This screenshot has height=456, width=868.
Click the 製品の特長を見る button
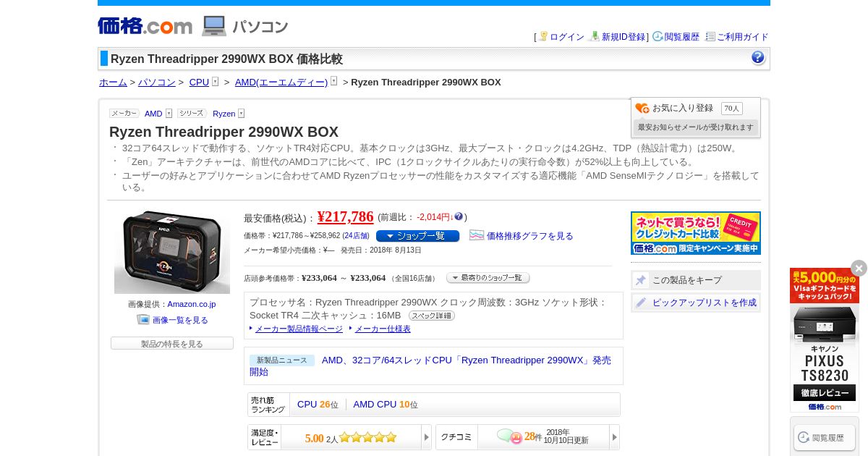[172, 343]
